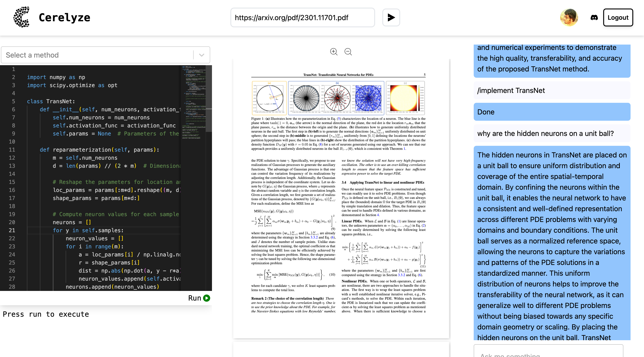The height and width of the screenshot is (357, 644).
Task: Click the Logout button
Action: [x=618, y=17]
